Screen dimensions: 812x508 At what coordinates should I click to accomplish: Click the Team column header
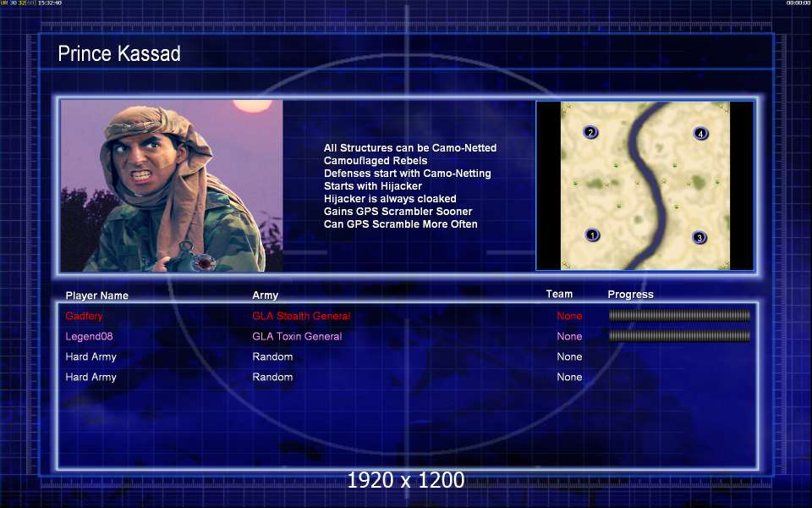pos(559,294)
